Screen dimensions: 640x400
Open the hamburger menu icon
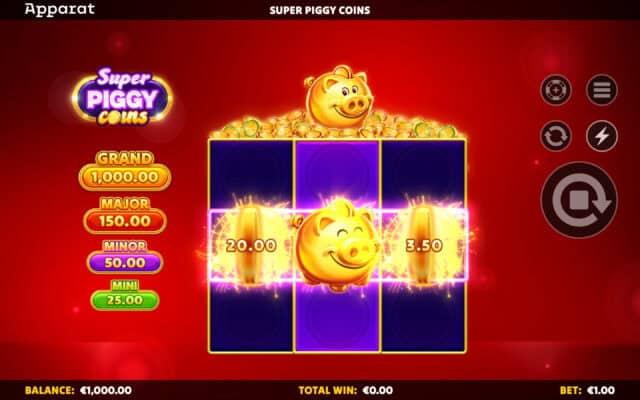(x=602, y=90)
